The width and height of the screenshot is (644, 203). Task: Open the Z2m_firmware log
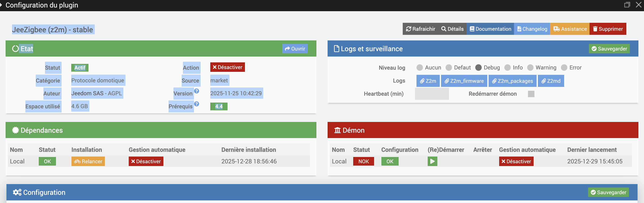(464, 81)
